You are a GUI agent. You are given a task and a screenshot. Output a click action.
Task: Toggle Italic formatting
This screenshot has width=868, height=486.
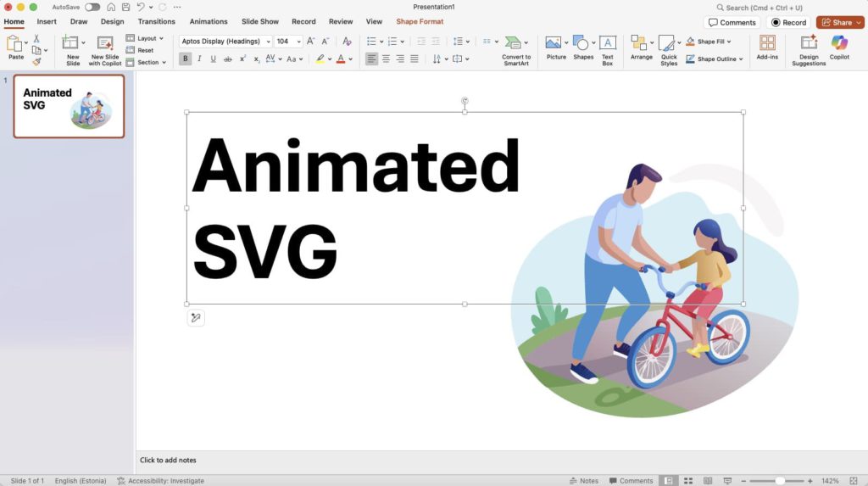199,59
